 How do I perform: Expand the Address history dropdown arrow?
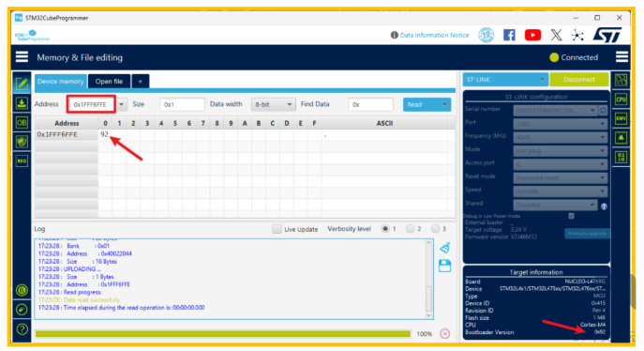[x=121, y=104]
